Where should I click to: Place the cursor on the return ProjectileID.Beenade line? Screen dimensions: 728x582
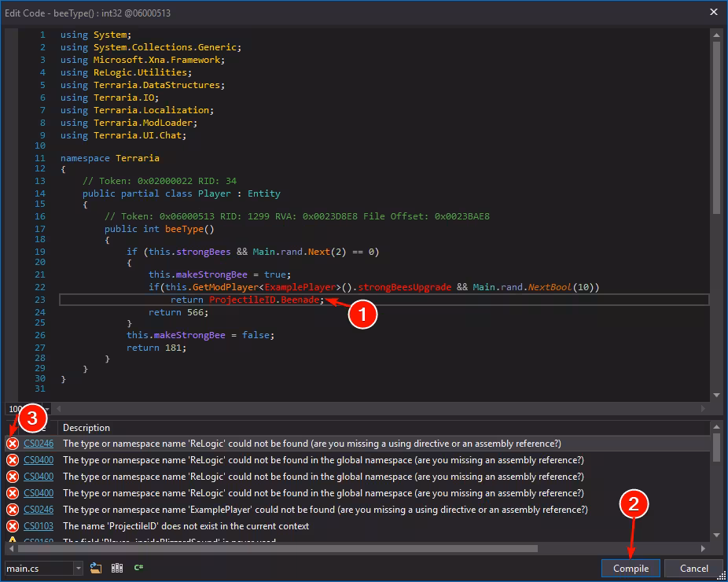tap(384, 300)
